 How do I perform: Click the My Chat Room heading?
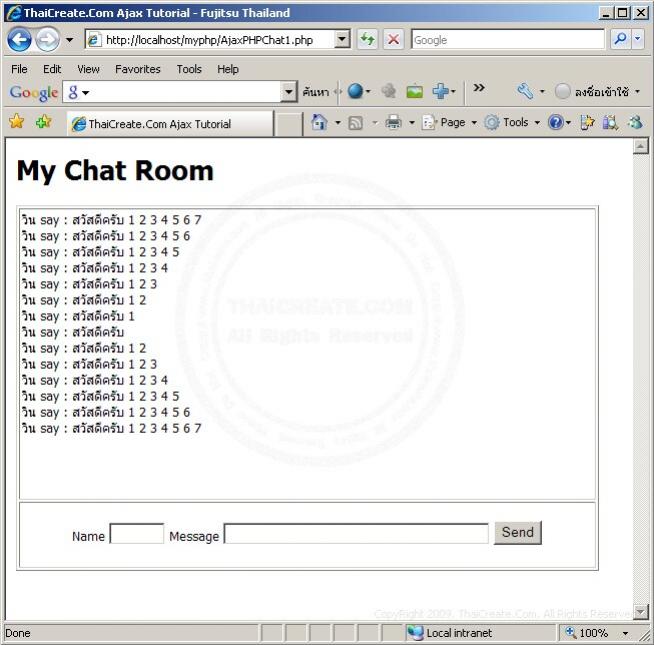click(115, 171)
